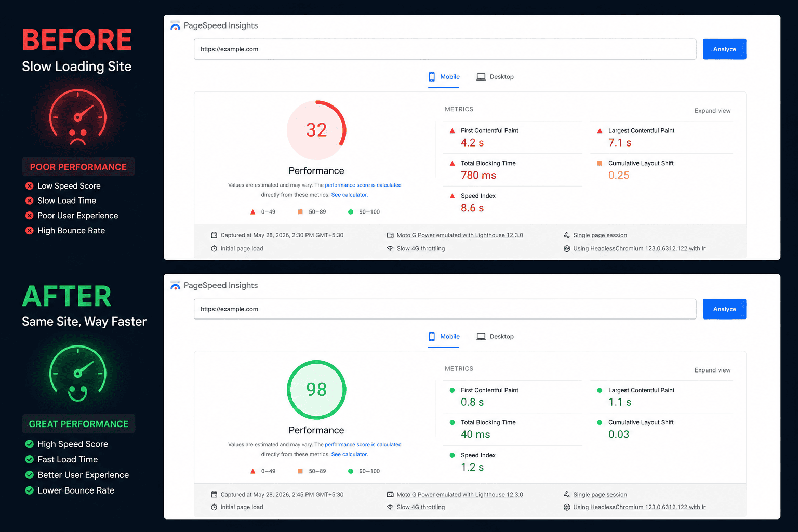798x532 pixels.
Task: Click the desktop monitor icon in the After panel
Action: (x=481, y=337)
